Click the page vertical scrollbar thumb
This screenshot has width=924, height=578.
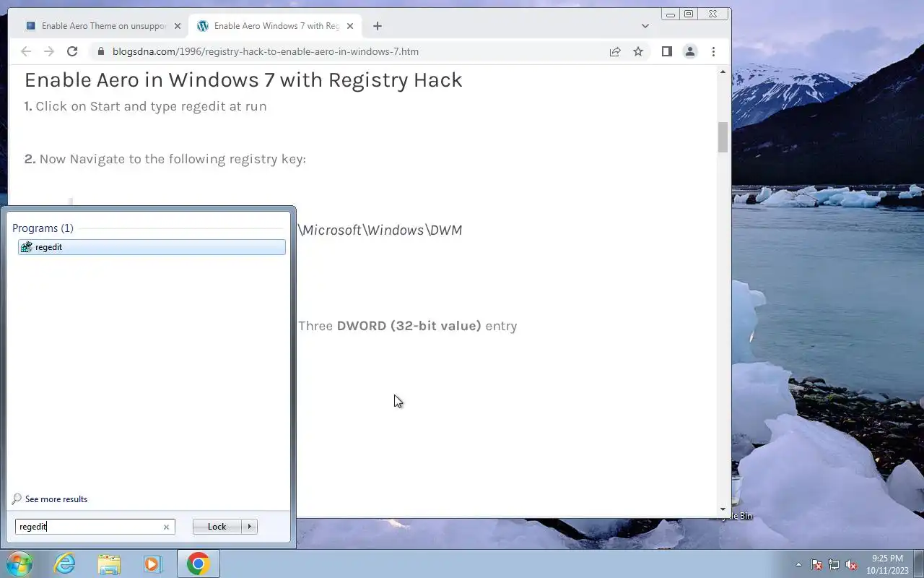point(723,137)
